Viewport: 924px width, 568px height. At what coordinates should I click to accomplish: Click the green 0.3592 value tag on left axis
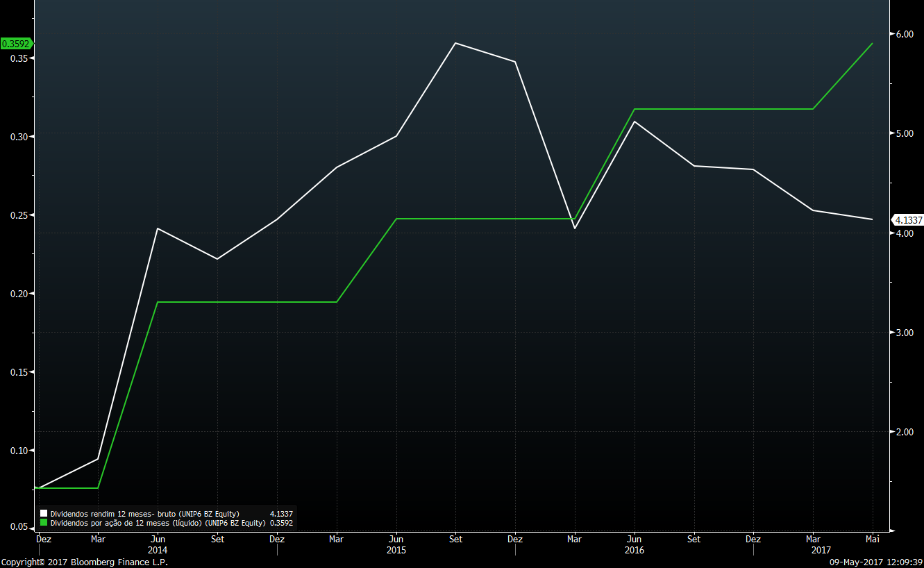pos(15,44)
